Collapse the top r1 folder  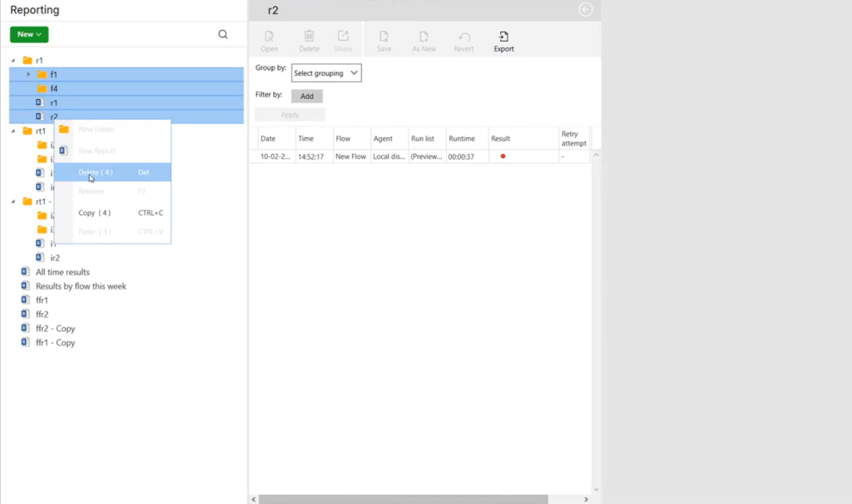tap(13, 61)
